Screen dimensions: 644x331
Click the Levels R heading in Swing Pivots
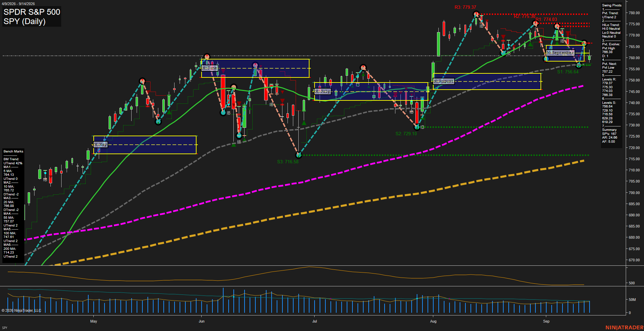[x=609, y=79]
